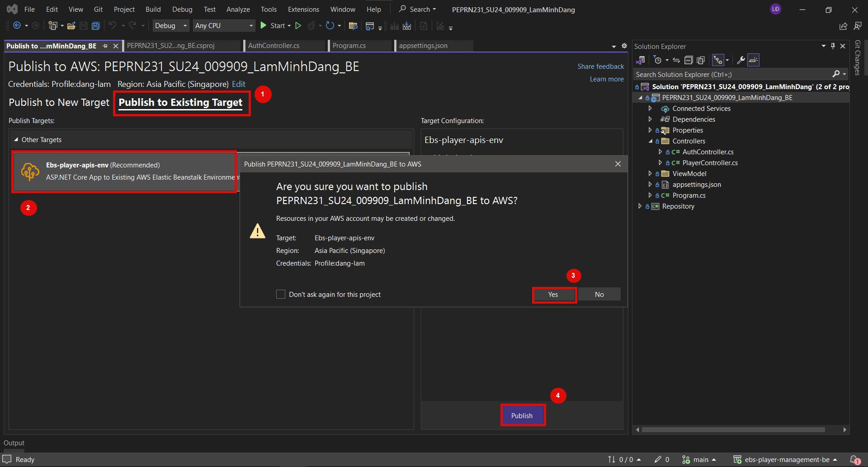
Task: Open the Share feedback link
Action: pyautogui.click(x=600, y=67)
